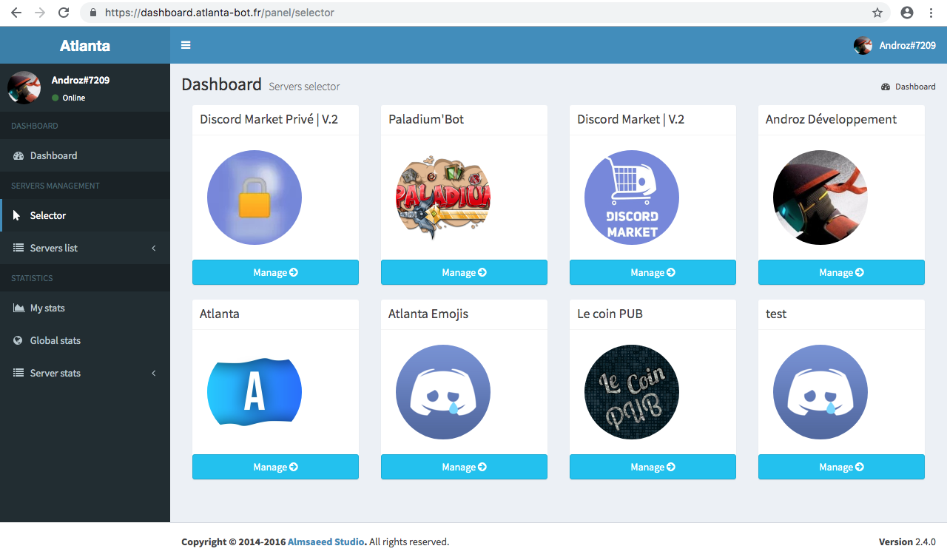The image size is (947, 560).
Task: Click the site lock icon in address bar
Action: [93, 13]
